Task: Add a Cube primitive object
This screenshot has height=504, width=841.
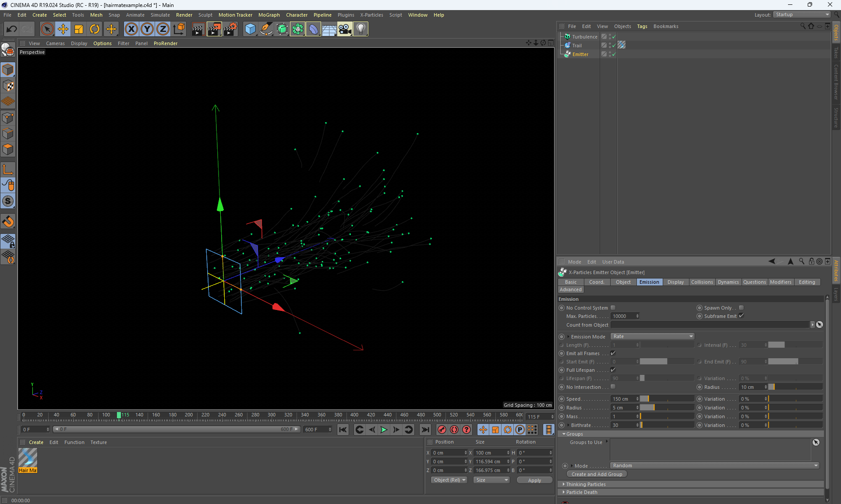Action: [x=250, y=29]
